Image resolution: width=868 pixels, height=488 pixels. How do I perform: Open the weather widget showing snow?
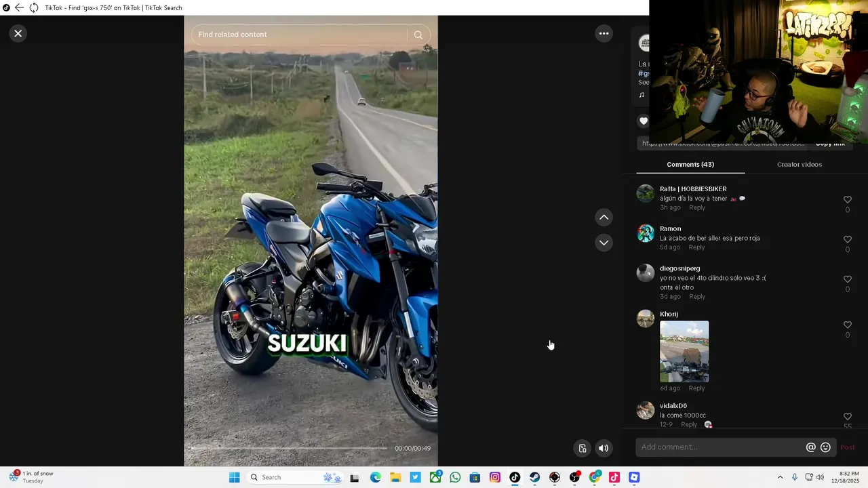pyautogui.click(x=32, y=477)
